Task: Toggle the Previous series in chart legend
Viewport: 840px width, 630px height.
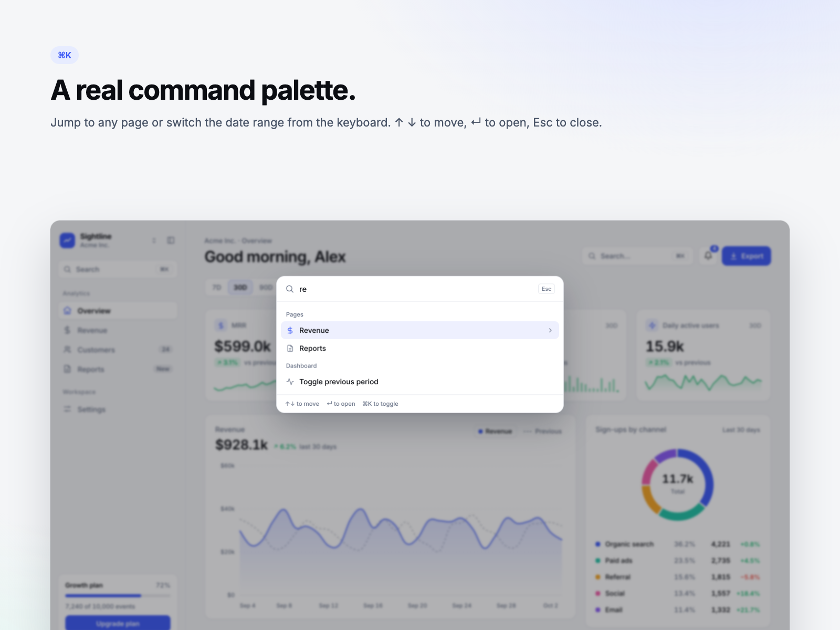Action: click(x=543, y=431)
